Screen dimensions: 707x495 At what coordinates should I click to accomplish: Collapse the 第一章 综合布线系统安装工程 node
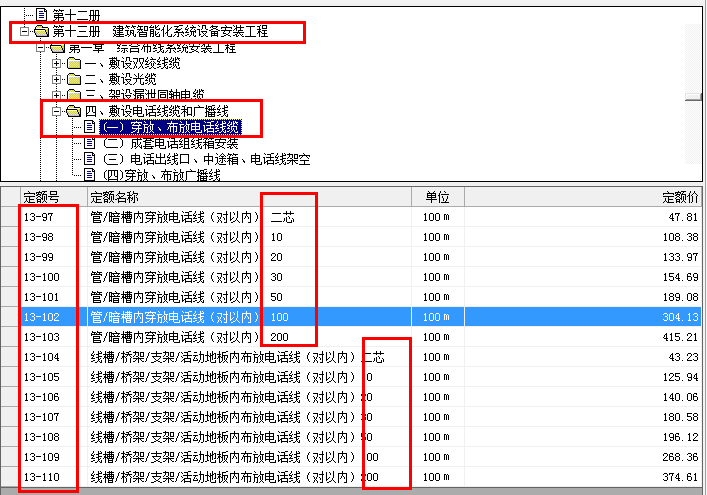click(x=41, y=48)
